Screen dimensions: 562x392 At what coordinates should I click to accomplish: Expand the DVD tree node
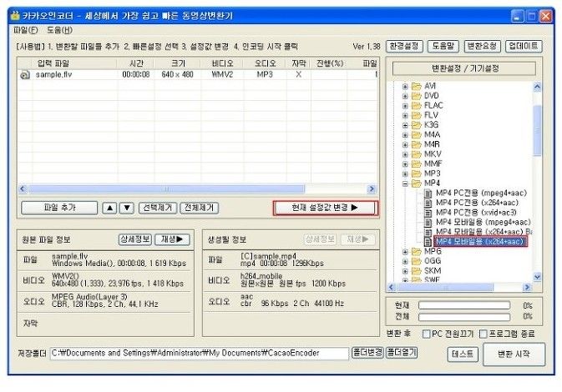(405, 96)
